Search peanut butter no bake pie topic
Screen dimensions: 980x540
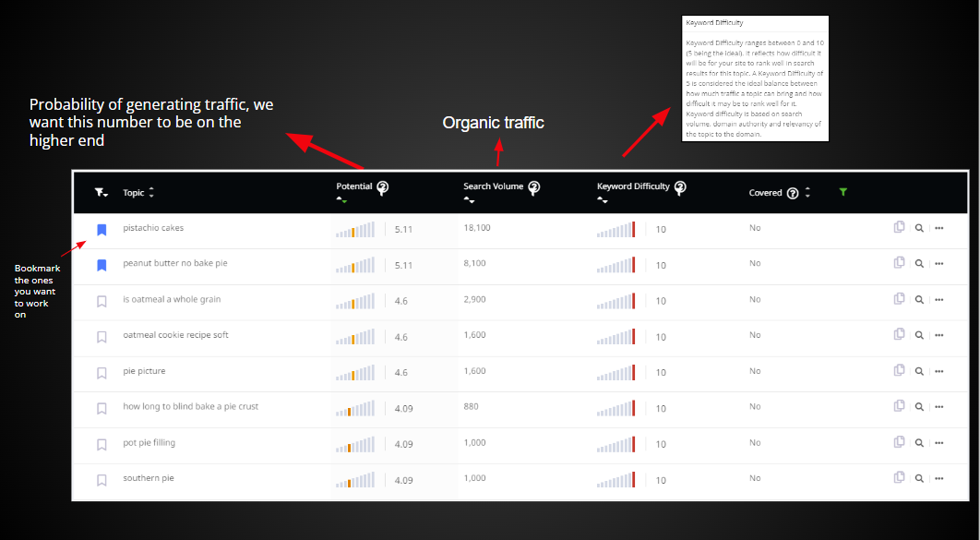919,264
